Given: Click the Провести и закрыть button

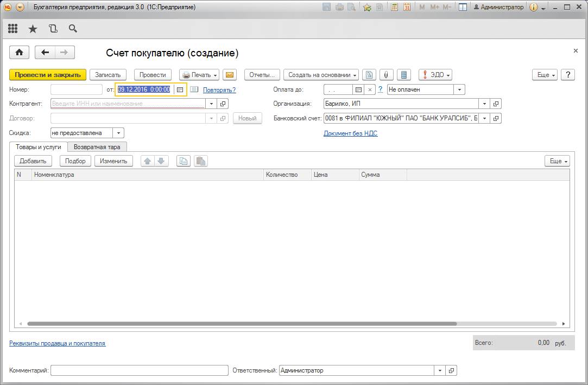Looking at the screenshot, I should pos(48,75).
